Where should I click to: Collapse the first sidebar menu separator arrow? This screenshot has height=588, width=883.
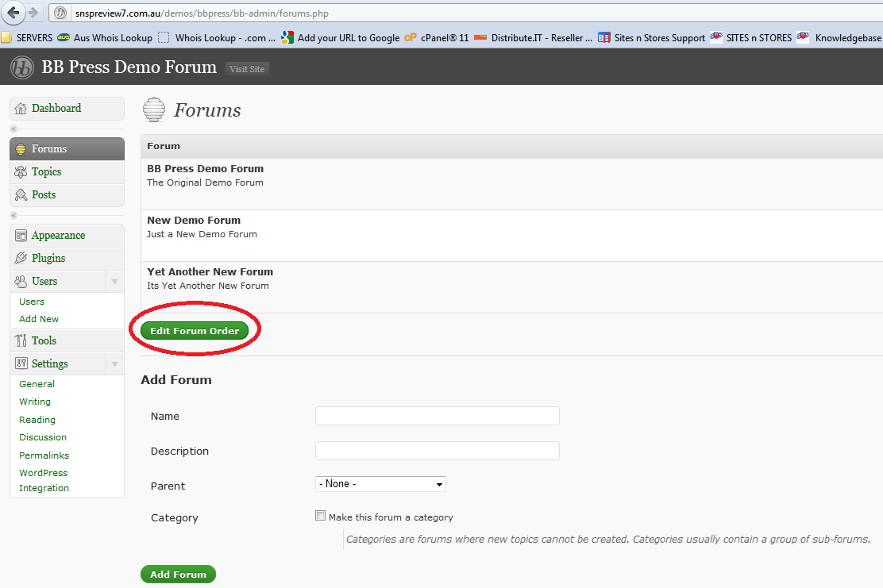(x=14, y=129)
